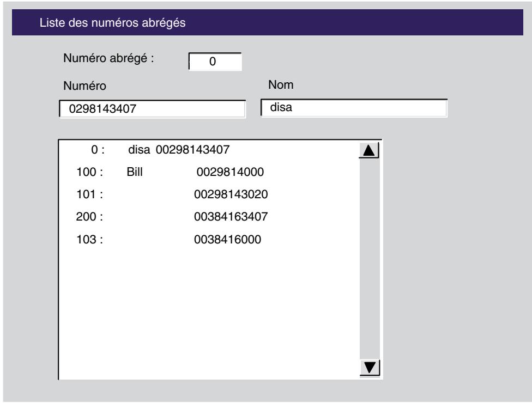
Task: Click the Numéro abrégé : label
Action: click(108, 58)
